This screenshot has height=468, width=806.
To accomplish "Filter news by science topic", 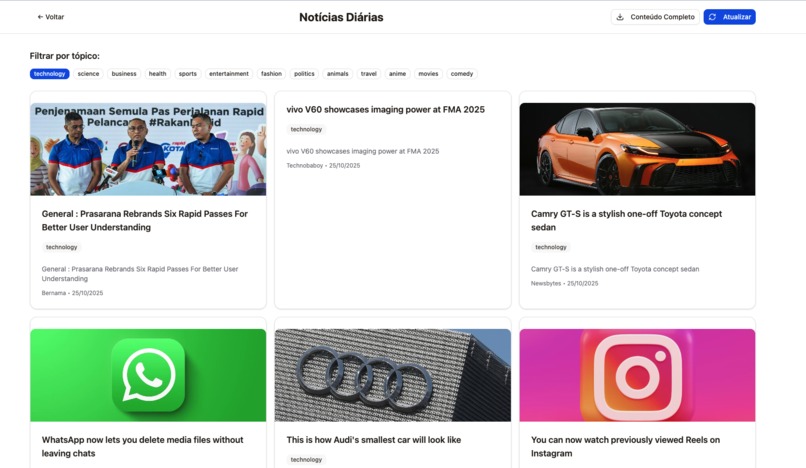I will (88, 74).
